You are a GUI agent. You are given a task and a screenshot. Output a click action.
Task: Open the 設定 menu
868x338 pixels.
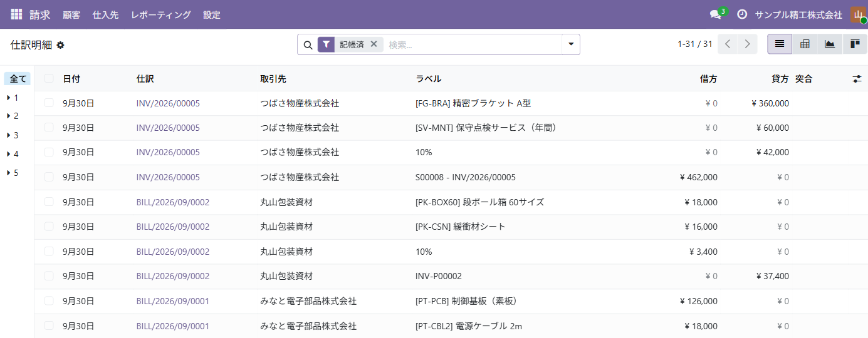212,14
